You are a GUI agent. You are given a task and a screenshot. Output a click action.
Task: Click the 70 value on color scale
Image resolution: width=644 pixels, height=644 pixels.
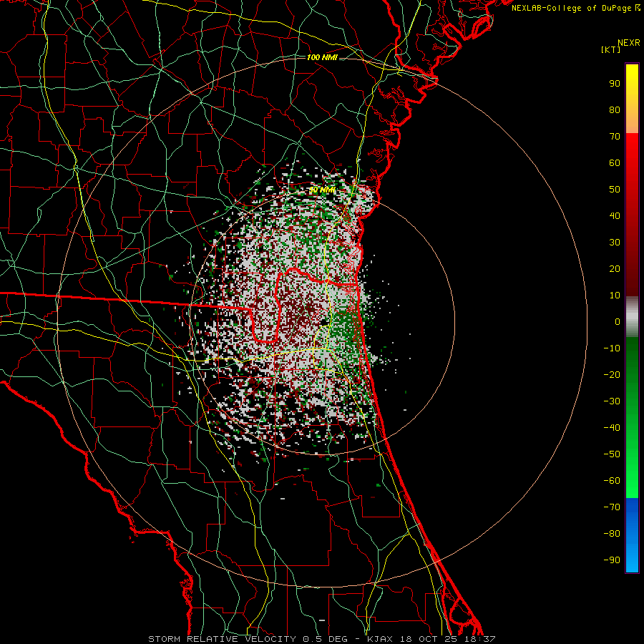coord(615,137)
